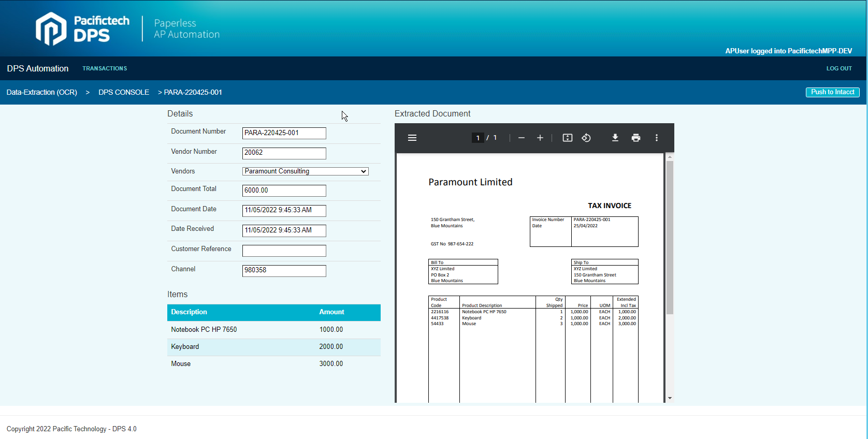
Task: Download the extracted PDF document
Action: point(615,138)
